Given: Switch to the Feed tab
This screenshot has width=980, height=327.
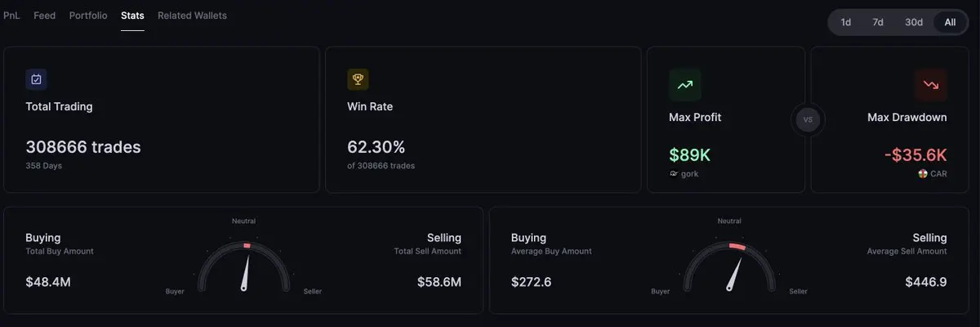Looking at the screenshot, I should pos(44,16).
